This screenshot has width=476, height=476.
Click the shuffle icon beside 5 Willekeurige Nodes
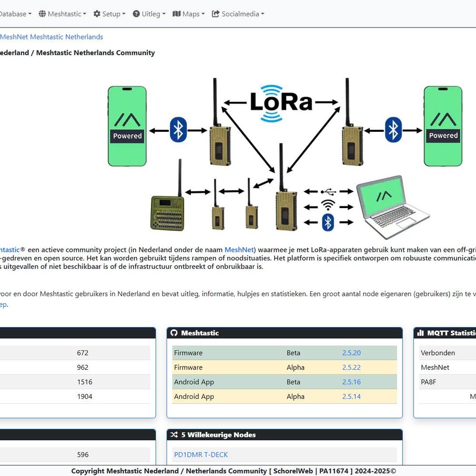point(174,435)
